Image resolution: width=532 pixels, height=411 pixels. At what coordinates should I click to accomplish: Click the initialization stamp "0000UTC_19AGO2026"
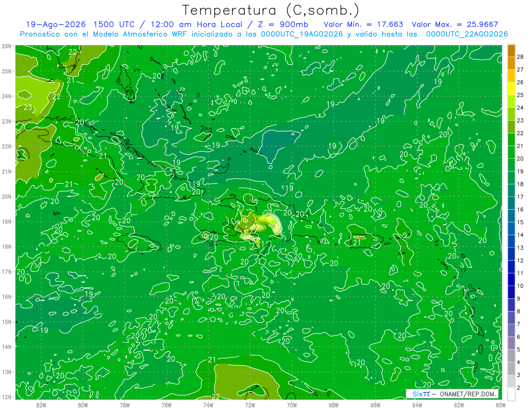point(302,34)
